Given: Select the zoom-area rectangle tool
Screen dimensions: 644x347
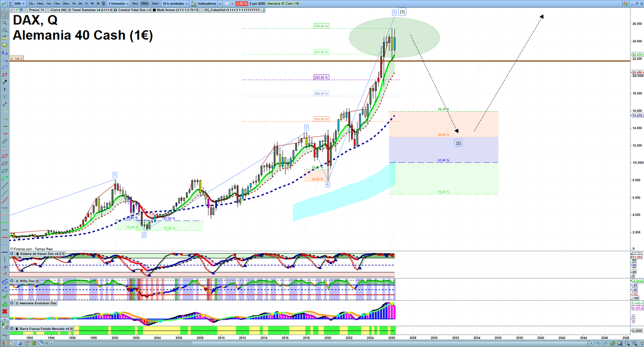Looking at the screenshot, I should [4, 30].
